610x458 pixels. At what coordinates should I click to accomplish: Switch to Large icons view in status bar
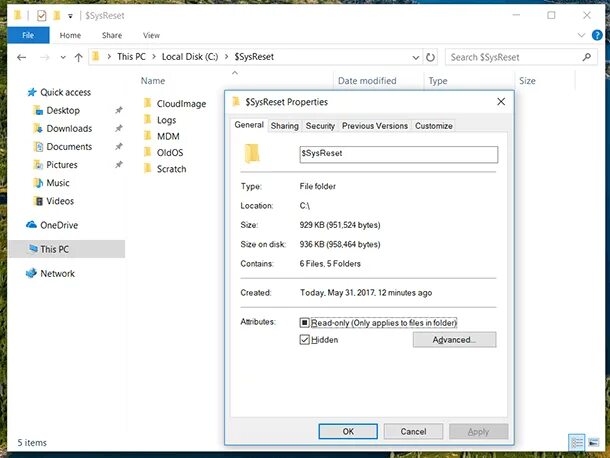pos(594,443)
